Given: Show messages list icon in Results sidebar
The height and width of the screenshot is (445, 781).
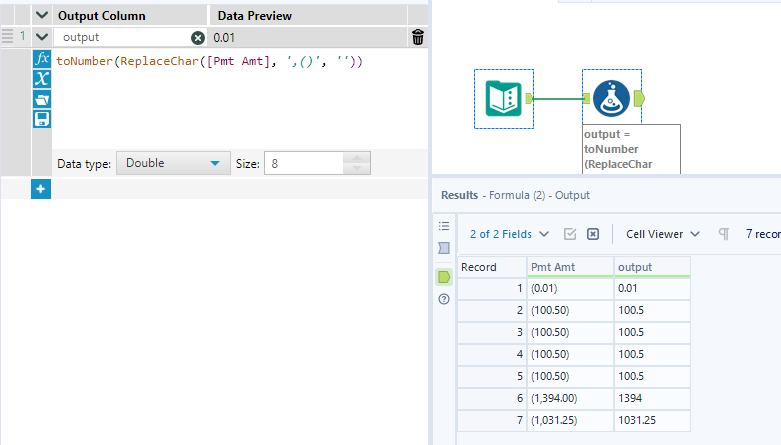Looking at the screenshot, I should tap(444, 226).
